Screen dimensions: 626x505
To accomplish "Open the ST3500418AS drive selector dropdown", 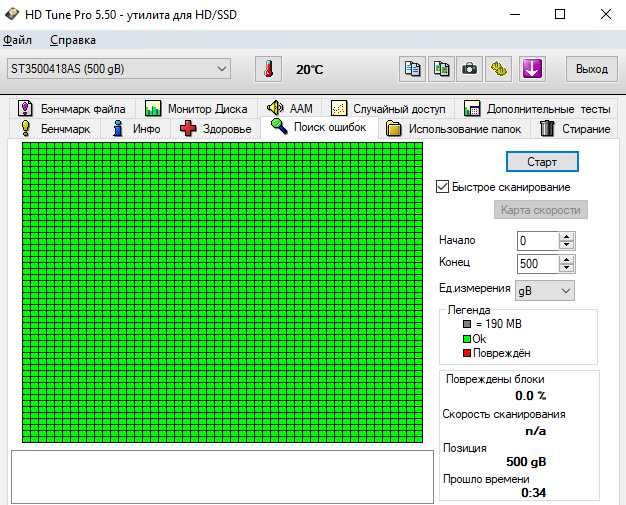I will point(119,69).
